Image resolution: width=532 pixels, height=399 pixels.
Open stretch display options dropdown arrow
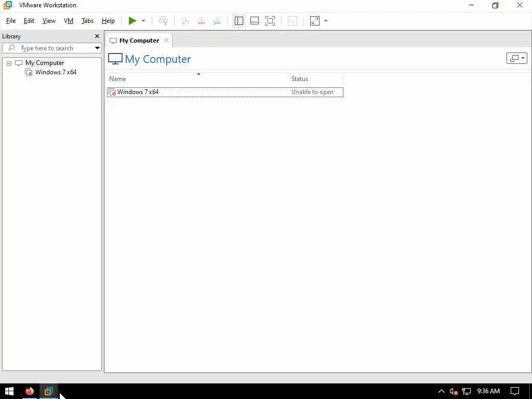(326, 21)
